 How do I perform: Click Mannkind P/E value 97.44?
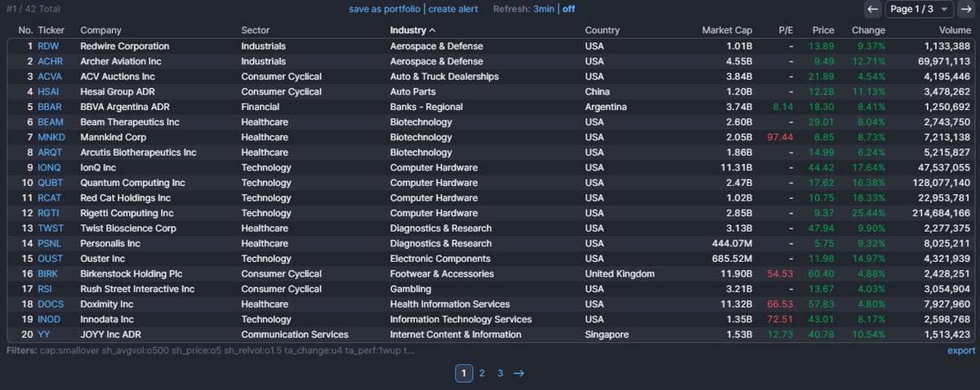pyautogui.click(x=780, y=137)
